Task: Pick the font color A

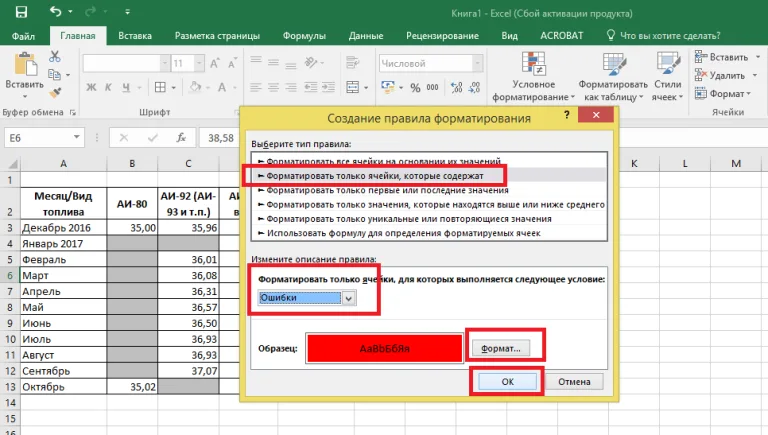Action: 222,87
